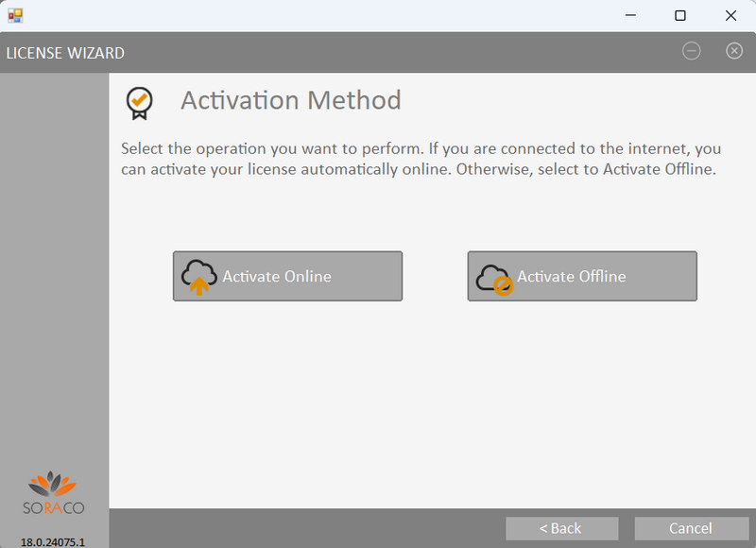Screen dimensions: 756x548
Task: Maximize the window from the OS title bar
Action: point(679,15)
